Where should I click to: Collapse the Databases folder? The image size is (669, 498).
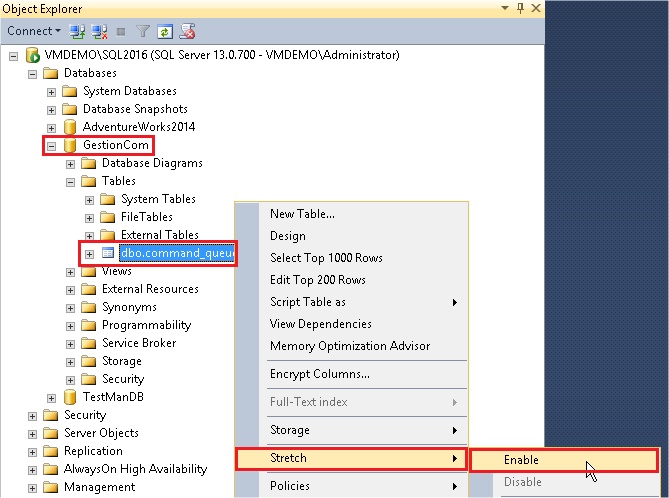pos(32,74)
